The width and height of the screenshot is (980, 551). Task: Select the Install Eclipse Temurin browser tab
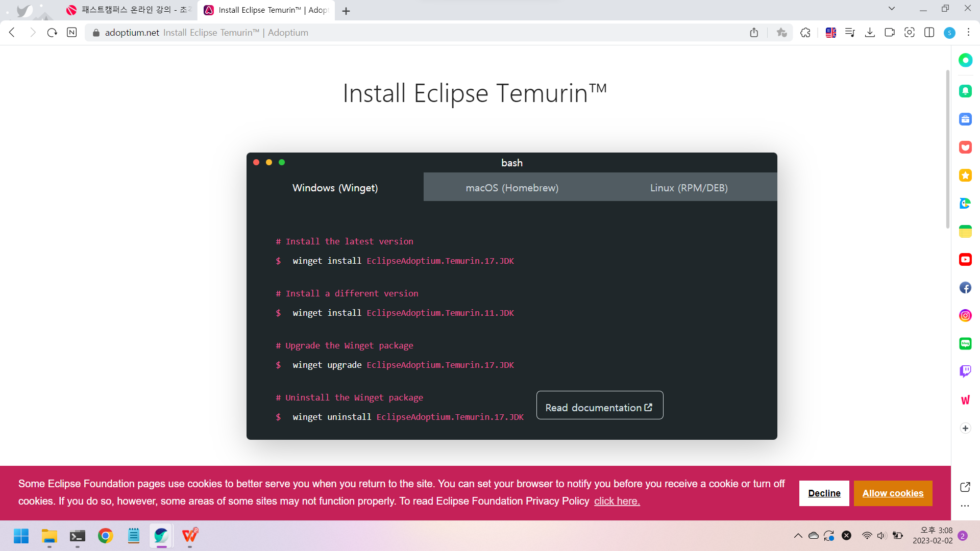click(x=266, y=10)
